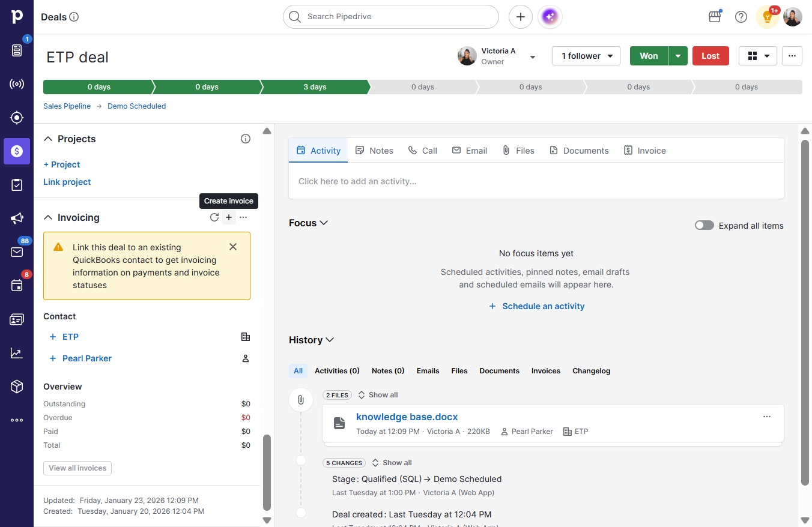
Task: Open the deal more actions menu
Action: [792, 56]
